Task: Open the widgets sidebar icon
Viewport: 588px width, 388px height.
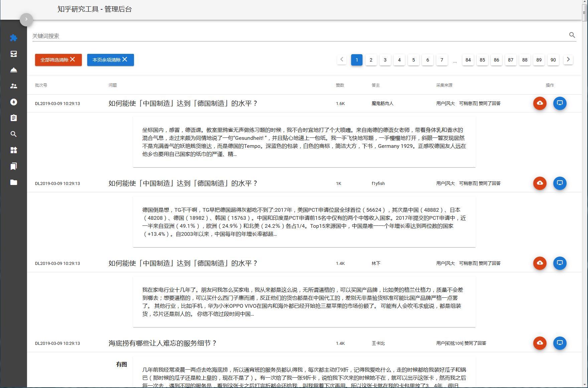Action: point(14,150)
